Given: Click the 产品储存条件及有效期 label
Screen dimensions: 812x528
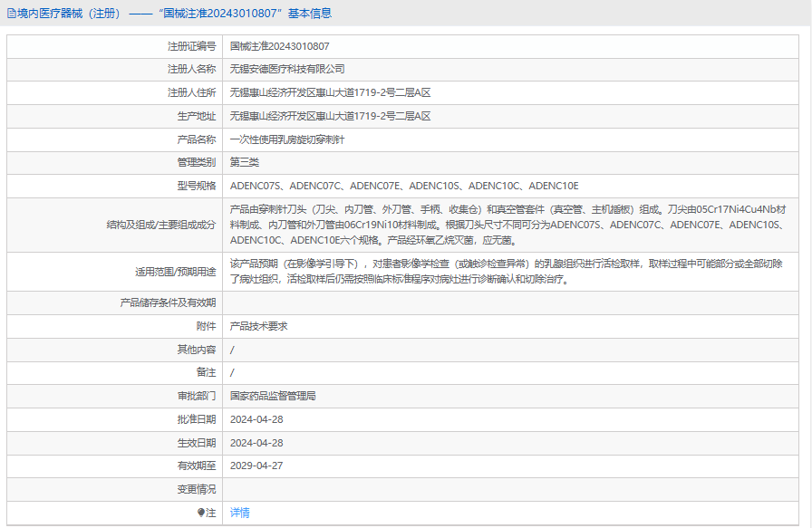Looking at the screenshot, I should click(x=168, y=302).
